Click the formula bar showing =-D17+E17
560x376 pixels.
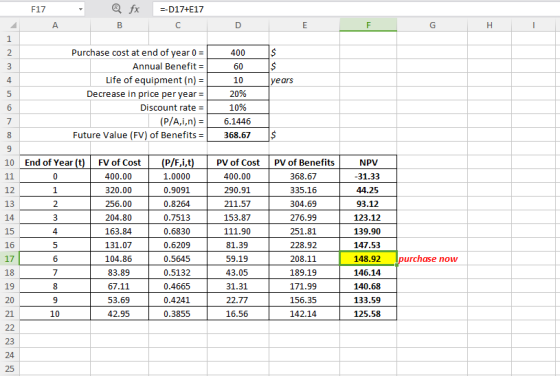(356, 9)
